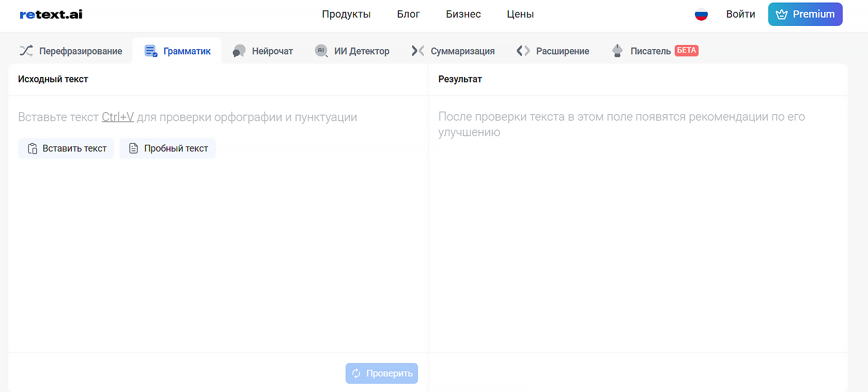View the Цены pricing page
868x392 pixels.
pyautogui.click(x=520, y=14)
